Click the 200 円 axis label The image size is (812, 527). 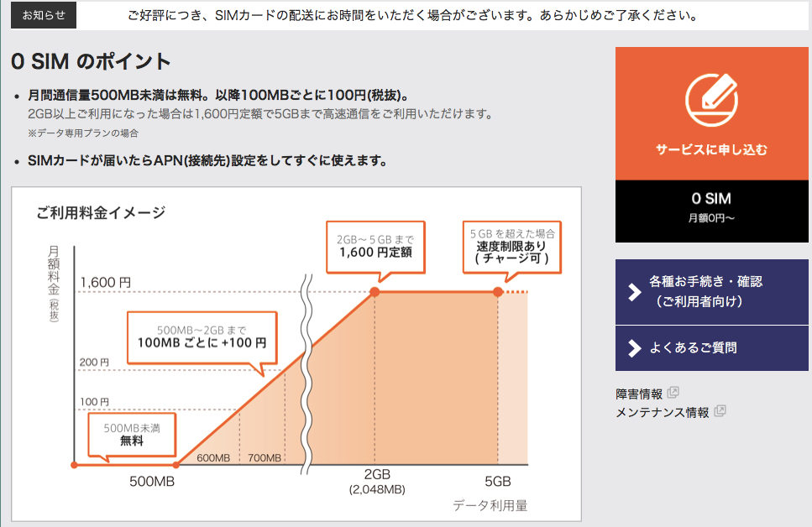[x=94, y=363]
